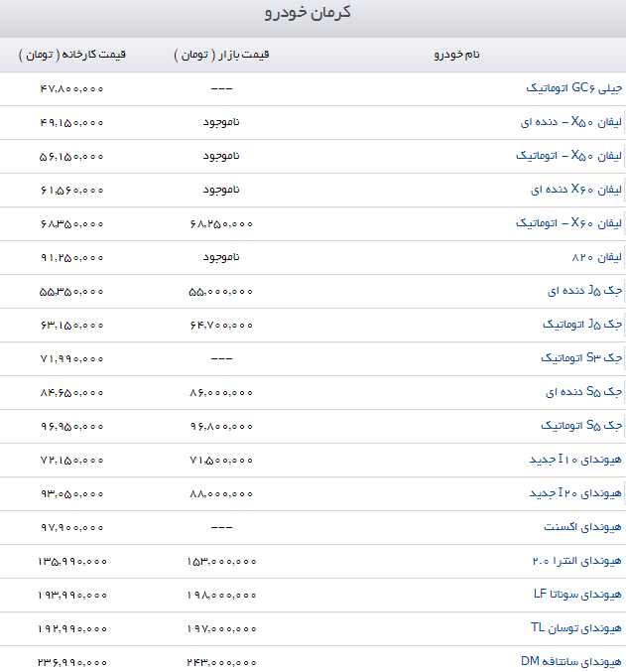
Task: Open the لیفان X50 – اتوماتیک link
Action: (x=569, y=156)
